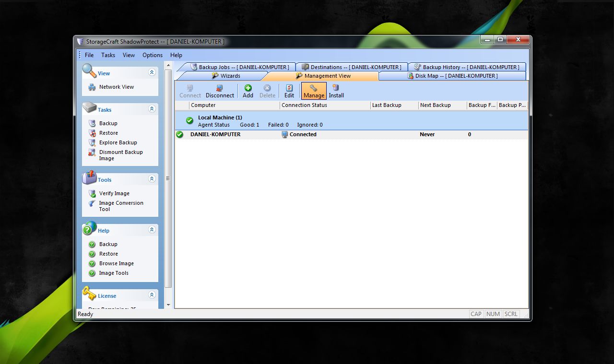Launch Verify Image tool

click(114, 193)
